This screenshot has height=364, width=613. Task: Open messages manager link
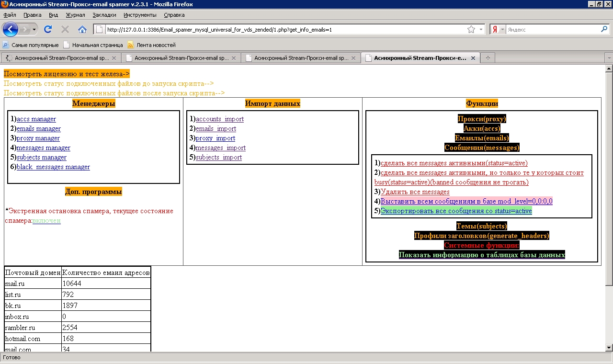click(x=44, y=148)
